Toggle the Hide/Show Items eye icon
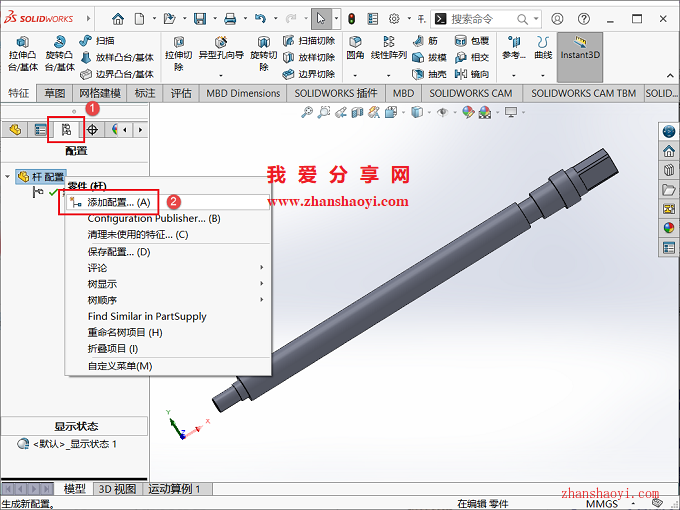 441,113
